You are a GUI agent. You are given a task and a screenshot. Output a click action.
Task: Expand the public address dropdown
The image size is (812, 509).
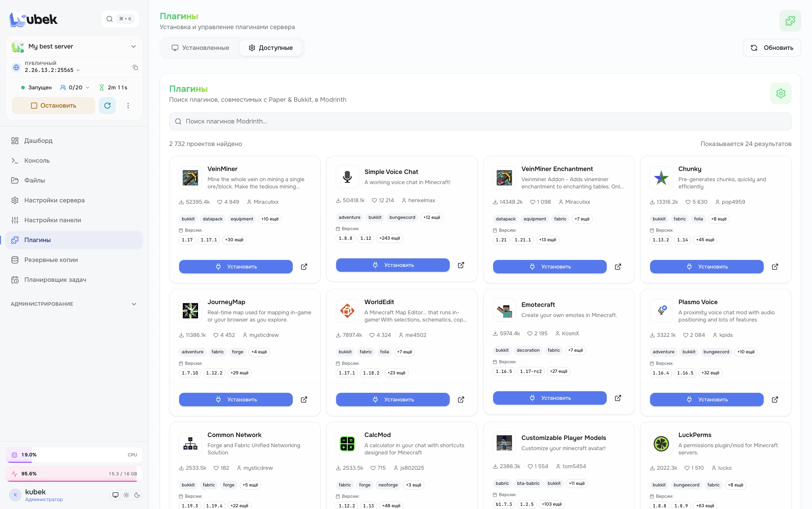tap(78, 70)
